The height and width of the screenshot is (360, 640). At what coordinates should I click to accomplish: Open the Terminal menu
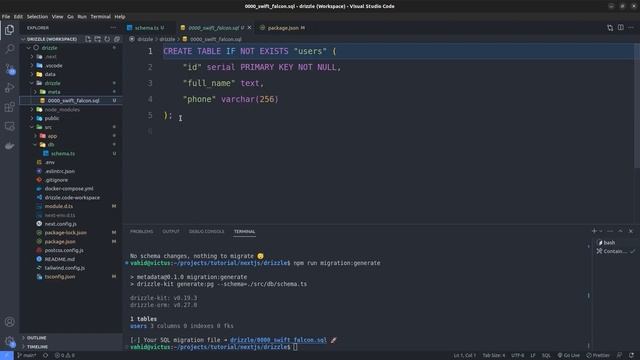(100, 17)
